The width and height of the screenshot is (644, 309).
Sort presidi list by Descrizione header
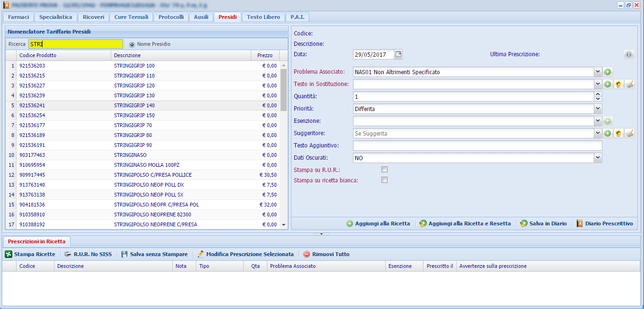[x=181, y=55]
